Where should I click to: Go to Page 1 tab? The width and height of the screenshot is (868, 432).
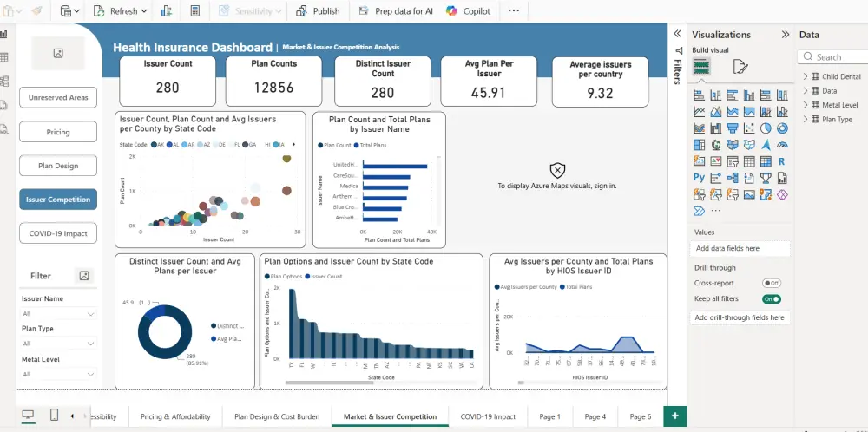tap(549, 416)
